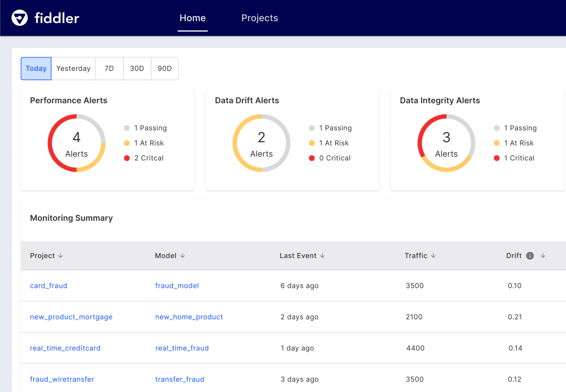The image size is (566, 392).
Task: Open the Drift column info tooltip
Action: (530, 255)
